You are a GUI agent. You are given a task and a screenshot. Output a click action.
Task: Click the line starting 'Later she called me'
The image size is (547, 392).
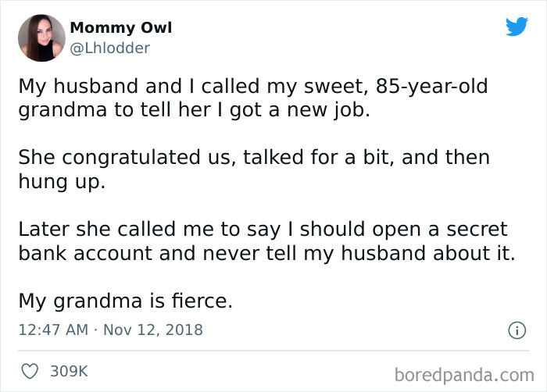tap(263, 230)
